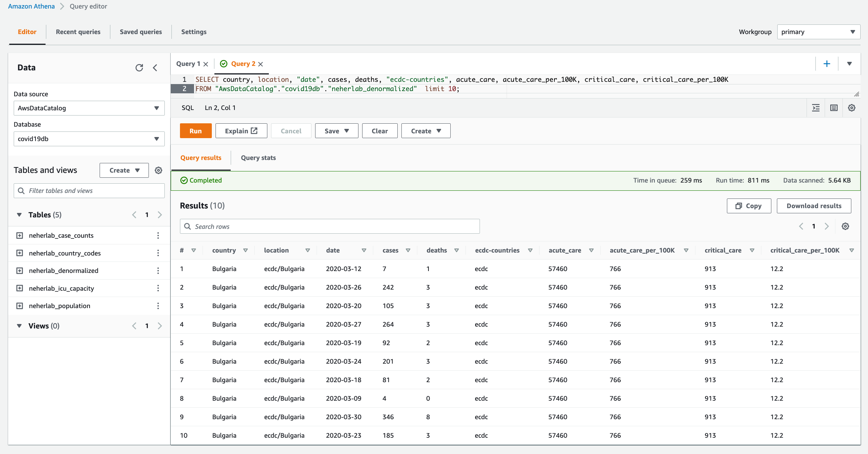This screenshot has width=868, height=454.
Task: Open the Recent queries tab
Action: click(x=78, y=32)
